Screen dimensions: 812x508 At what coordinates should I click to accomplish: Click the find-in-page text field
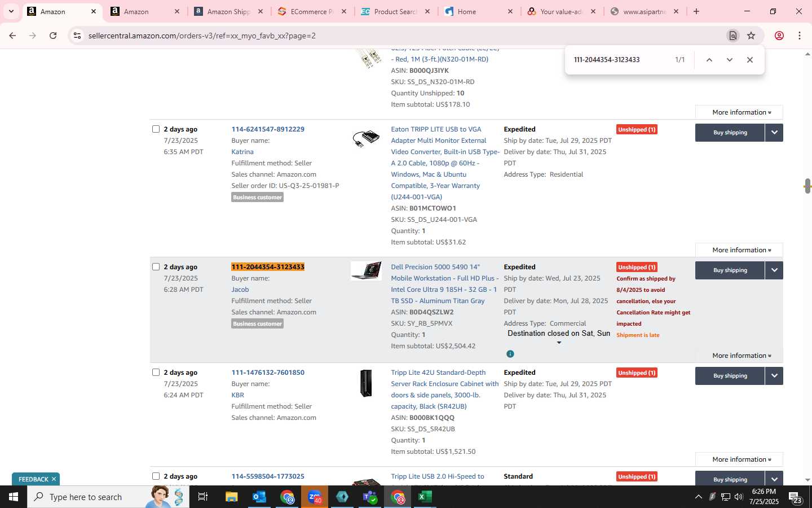(619, 60)
